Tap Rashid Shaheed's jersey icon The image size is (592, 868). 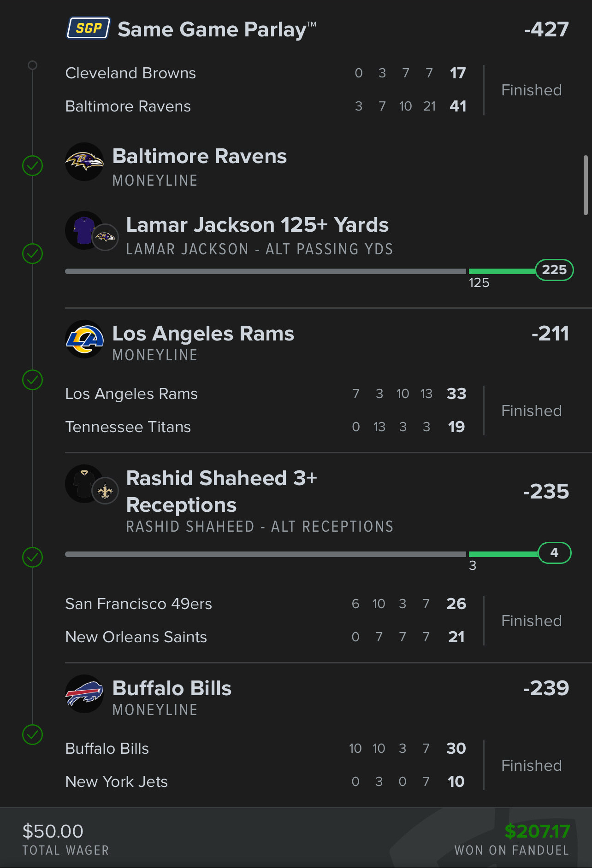(83, 483)
